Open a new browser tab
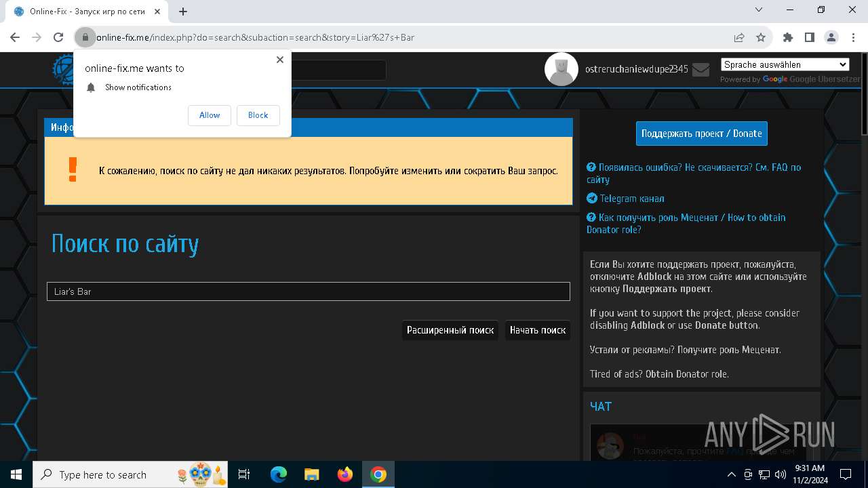This screenshot has height=488, width=868. (183, 11)
